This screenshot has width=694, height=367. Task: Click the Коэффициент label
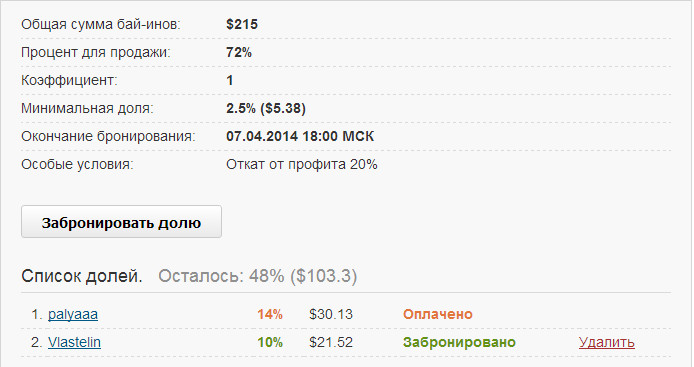[x=69, y=81]
